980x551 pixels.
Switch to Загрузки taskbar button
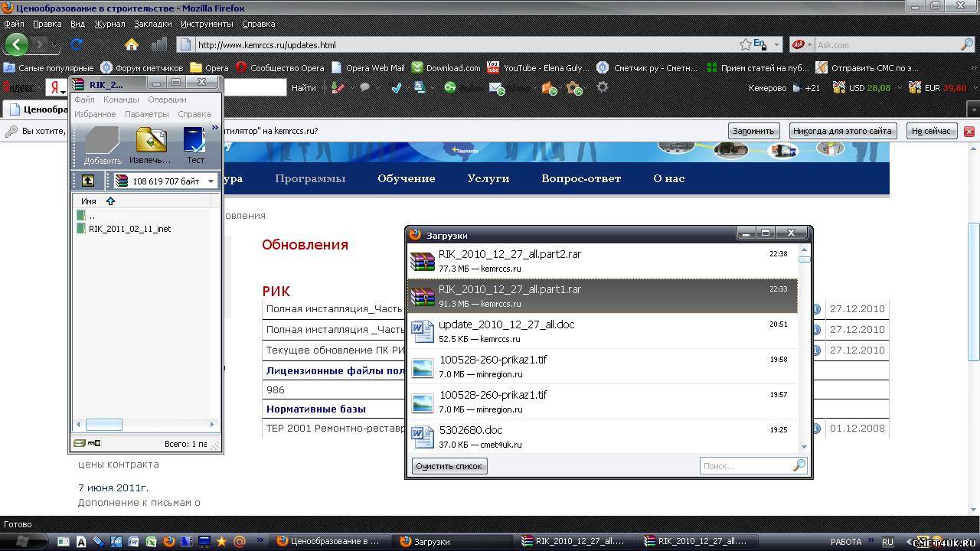coord(453,542)
